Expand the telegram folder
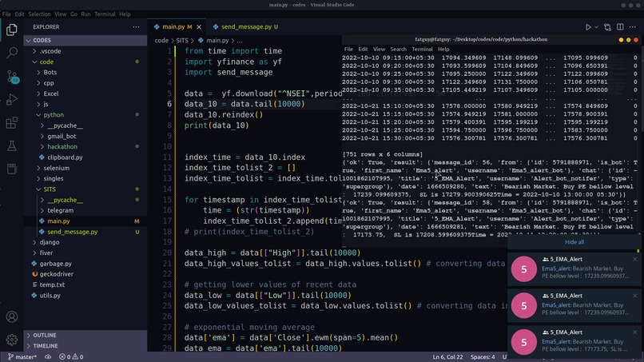 85,210
